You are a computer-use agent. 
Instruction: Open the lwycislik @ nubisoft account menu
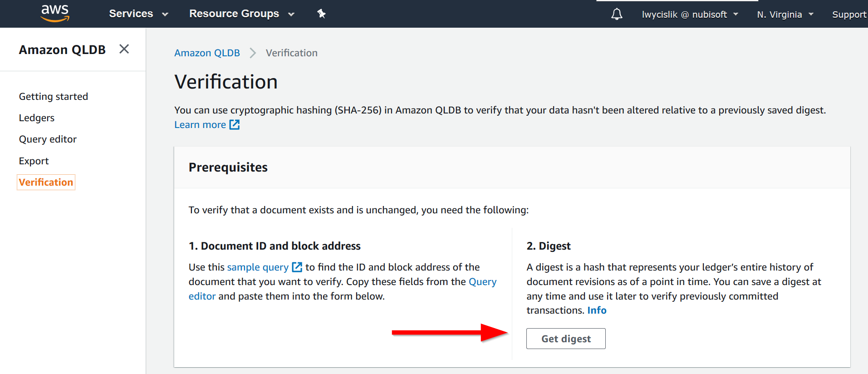pyautogui.click(x=690, y=15)
